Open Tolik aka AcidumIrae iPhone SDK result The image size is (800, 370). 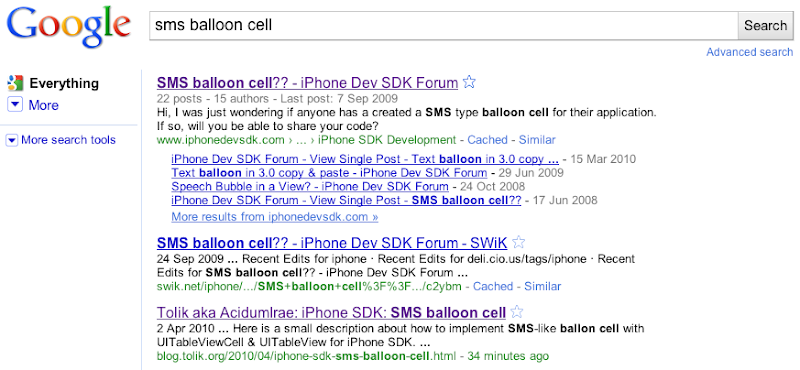point(331,312)
